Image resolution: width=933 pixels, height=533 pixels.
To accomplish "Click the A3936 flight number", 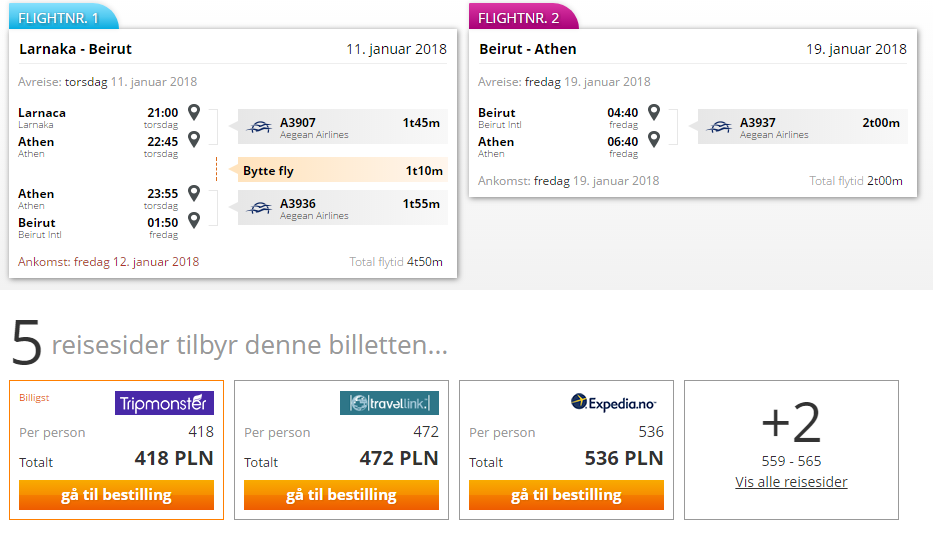I will pos(298,203).
